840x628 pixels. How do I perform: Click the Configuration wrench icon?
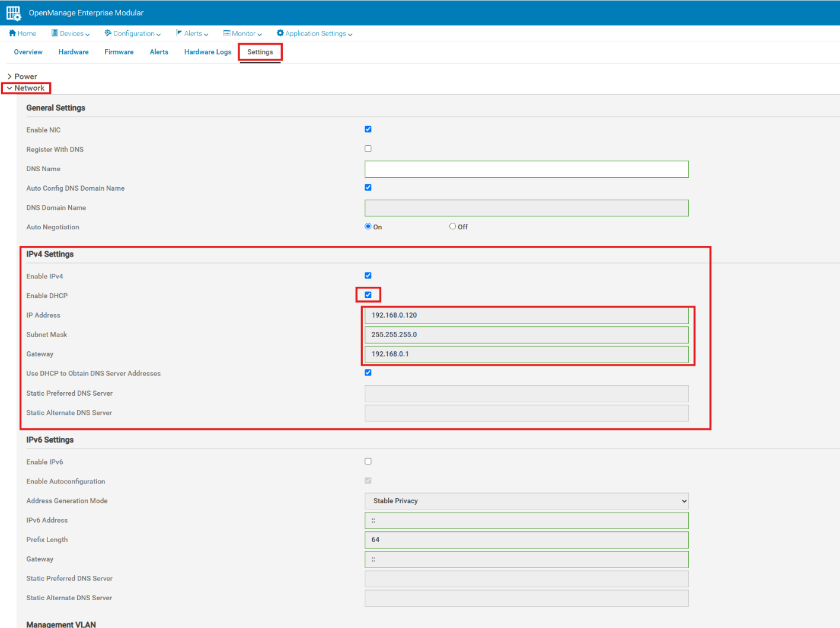(x=108, y=33)
